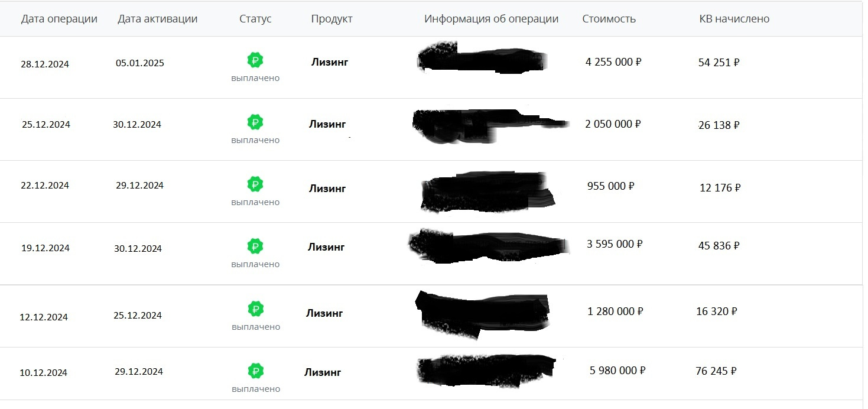The height and width of the screenshot is (409, 868).
Task: Select the 76 245 ₽ commission amount
Action: click(x=716, y=371)
